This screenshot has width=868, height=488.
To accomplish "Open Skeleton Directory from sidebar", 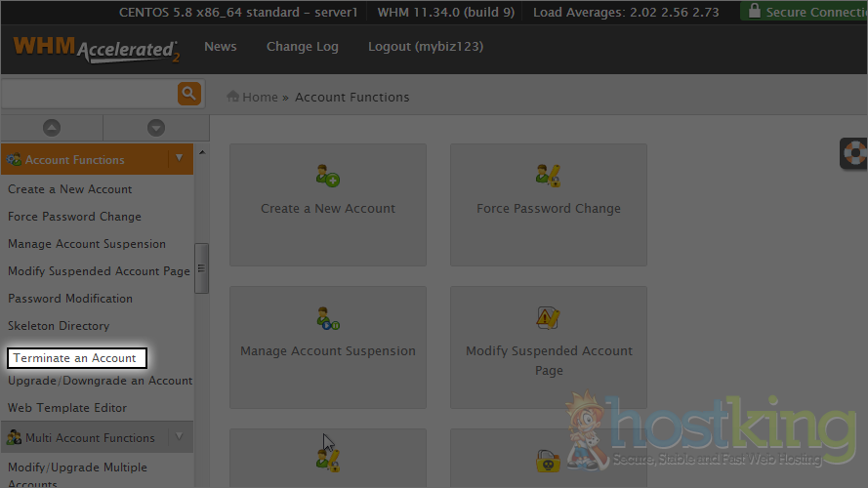I will point(59,326).
